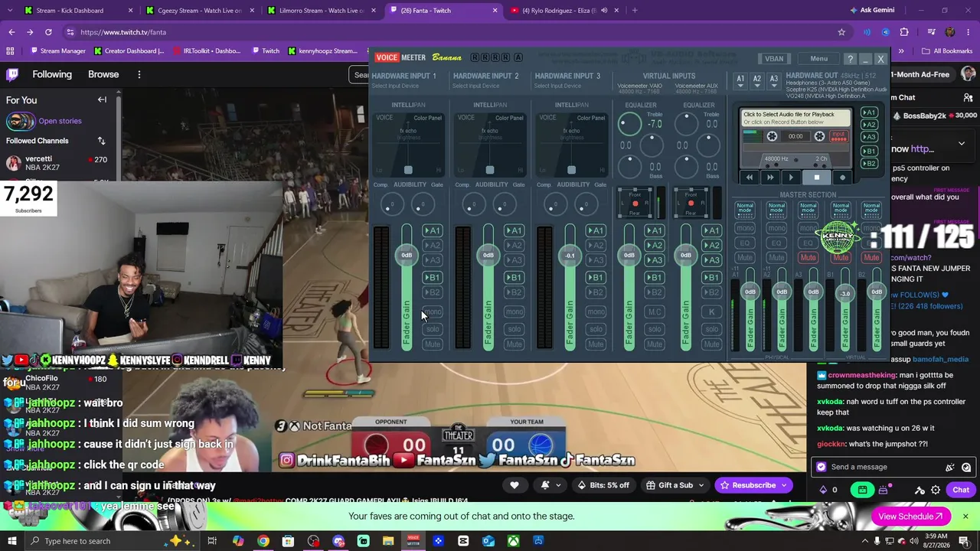The image size is (980, 551).
Task: Switch to the Lilmorro Stream tab
Action: (321, 11)
